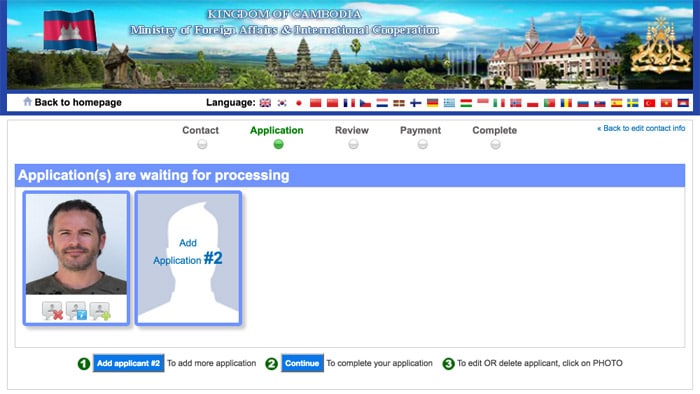The image size is (700, 394).
Task: Choose the Finnish flag language
Action: 416,103
